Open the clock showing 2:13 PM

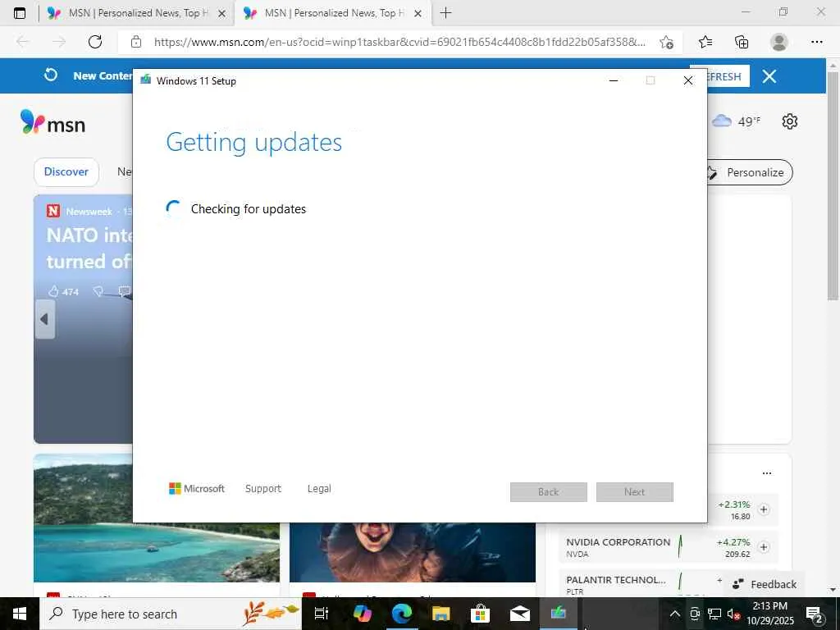coord(770,614)
